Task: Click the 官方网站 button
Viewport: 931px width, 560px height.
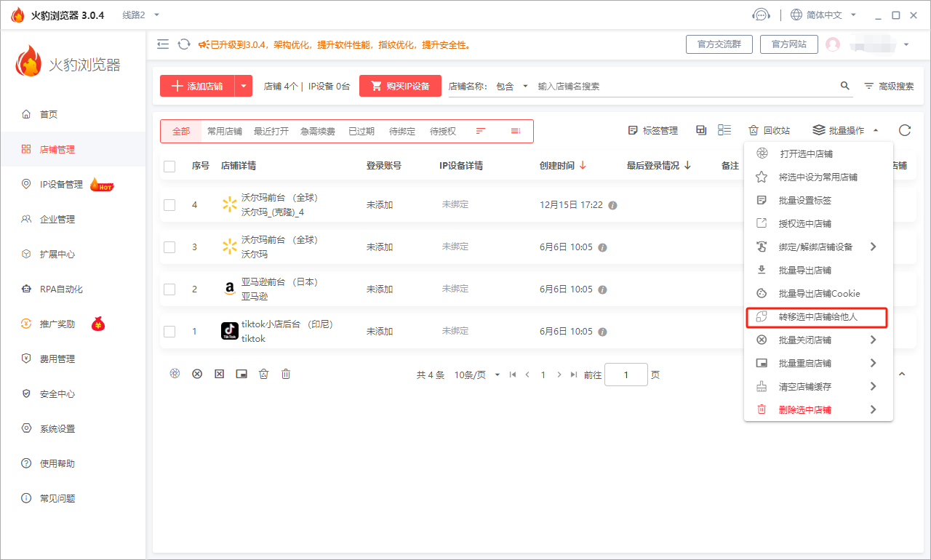Action: point(788,44)
